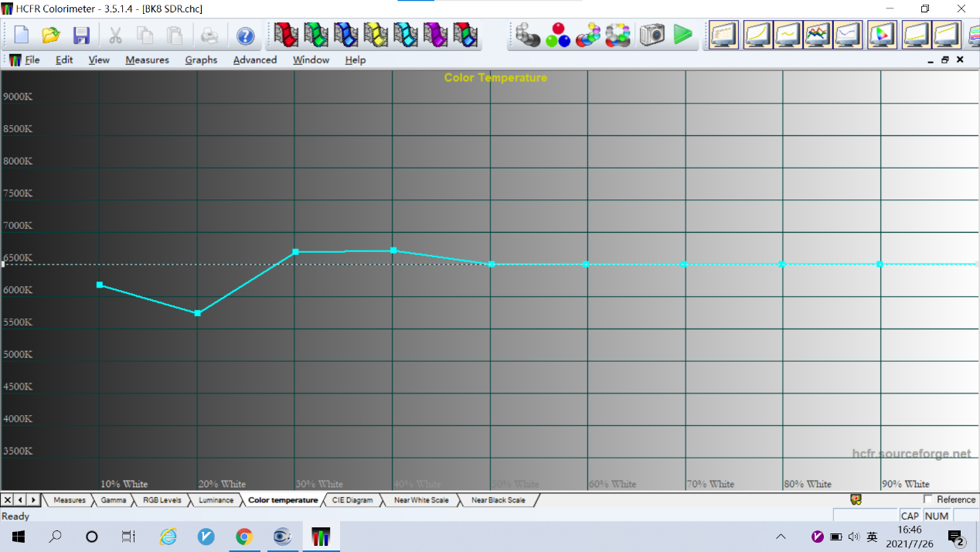
Task: Select the Gamma tab
Action: click(114, 500)
